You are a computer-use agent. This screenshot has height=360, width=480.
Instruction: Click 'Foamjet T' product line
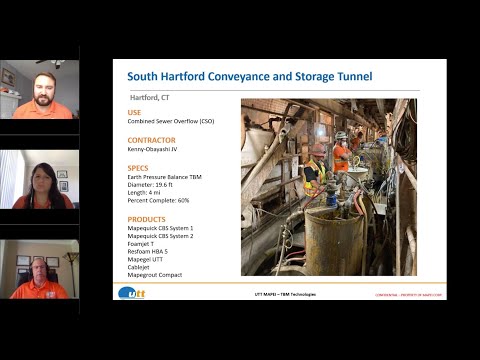[141, 244]
